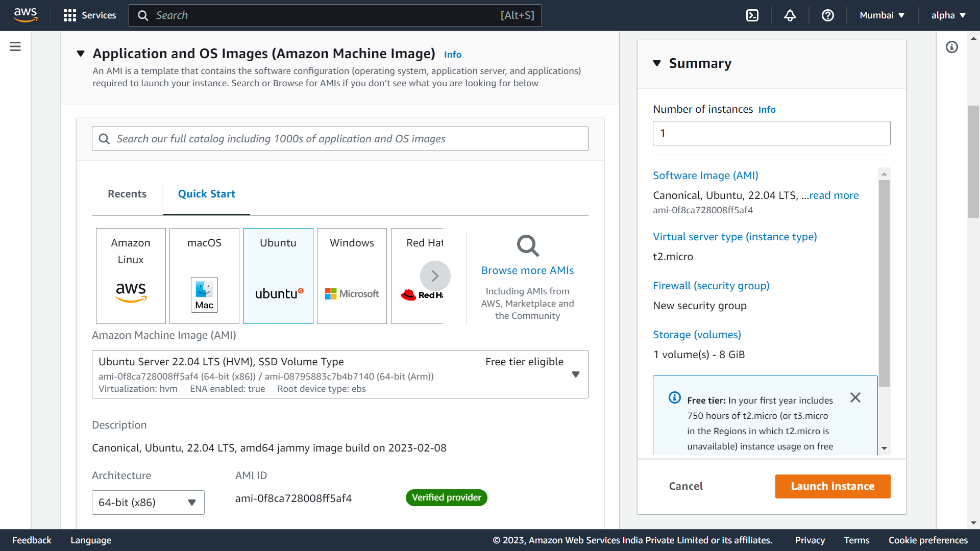The height and width of the screenshot is (551, 980).
Task: Open the CloudShell terminal icon
Action: click(752, 15)
